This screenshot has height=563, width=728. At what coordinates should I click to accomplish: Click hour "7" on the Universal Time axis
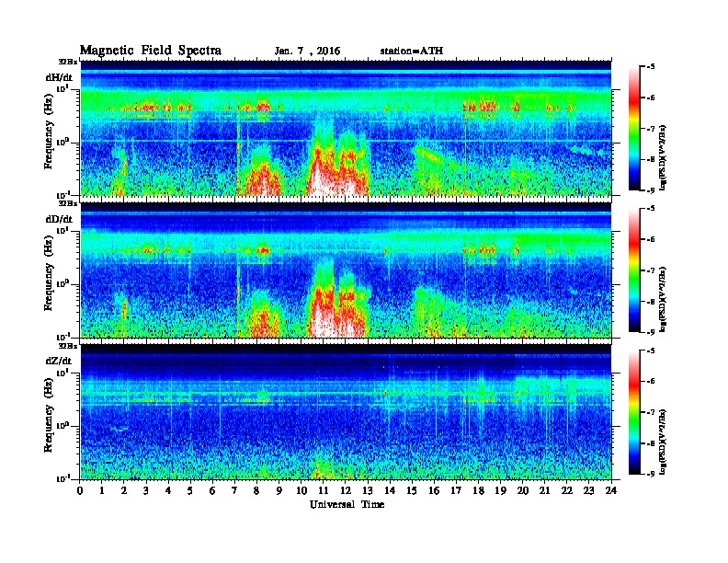[x=235, y=490]
